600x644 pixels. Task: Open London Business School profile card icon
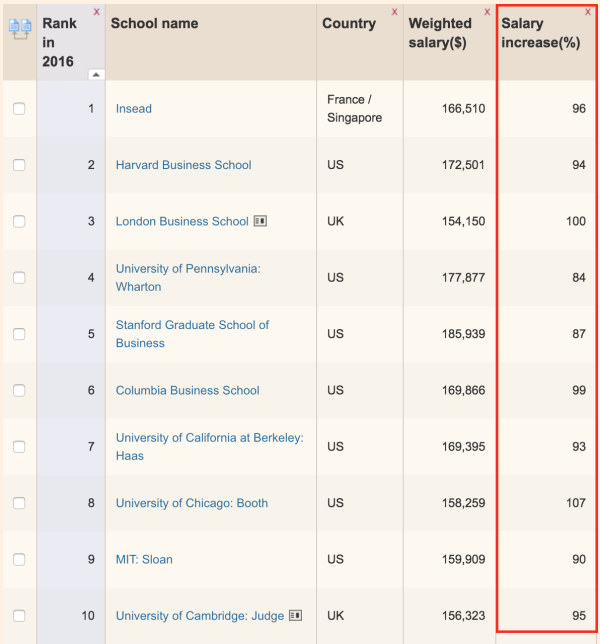[x=260, y=221]
